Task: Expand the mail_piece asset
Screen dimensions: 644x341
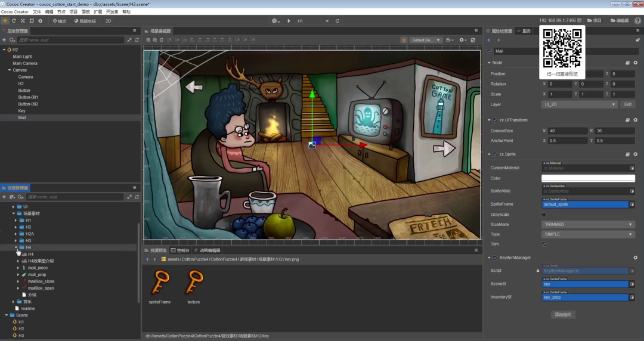Action: pos(18,268)
